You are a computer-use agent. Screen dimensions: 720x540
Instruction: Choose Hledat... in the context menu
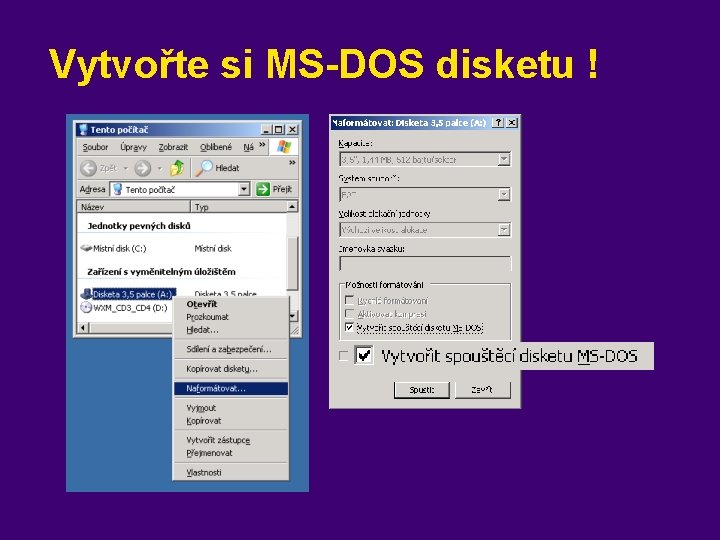[231, 330]
